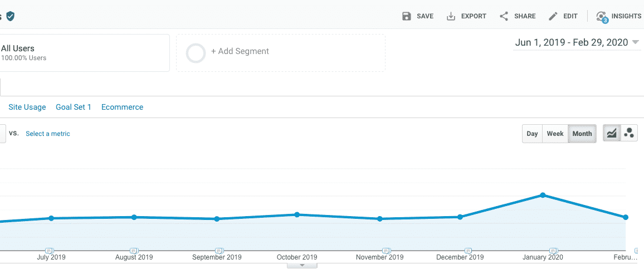Open the Site Usage tab
The width and height of the screenshot is (644, 269).
tap(27, 107)
